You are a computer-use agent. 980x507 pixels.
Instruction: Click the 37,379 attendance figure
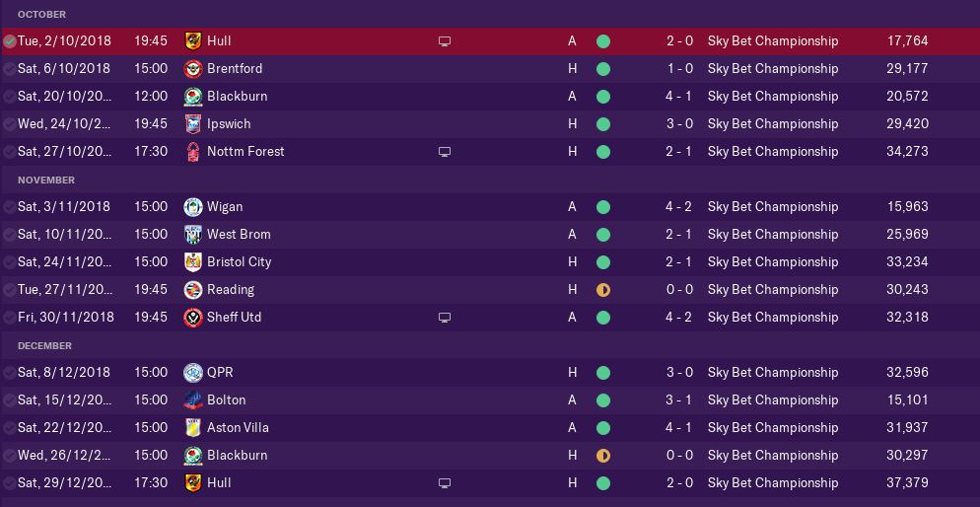click(907, 483)
